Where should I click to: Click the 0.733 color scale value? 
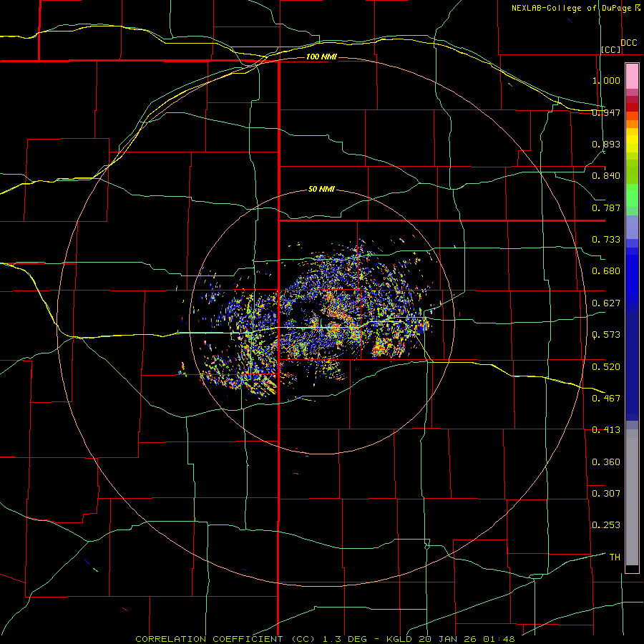point(606,240)
